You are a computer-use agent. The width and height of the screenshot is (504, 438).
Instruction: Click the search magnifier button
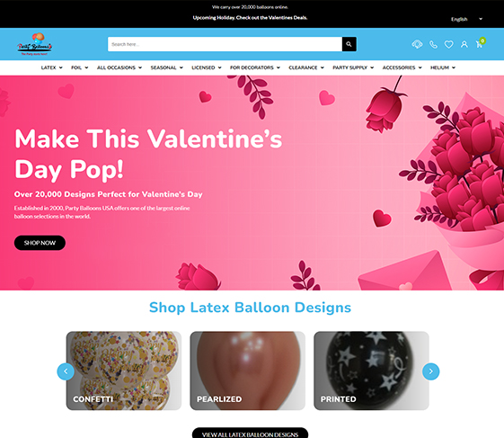pos(349,44)
